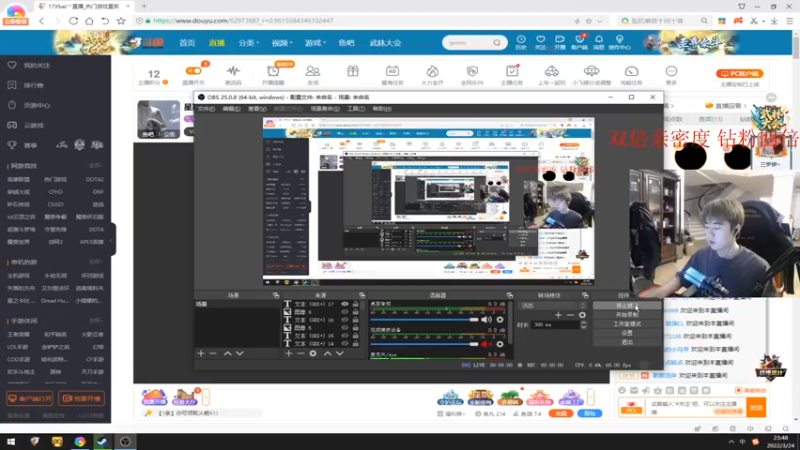Open the gift box streamer tool icon
The height and width of the screenshot is (450, 800).
[353, 71]
